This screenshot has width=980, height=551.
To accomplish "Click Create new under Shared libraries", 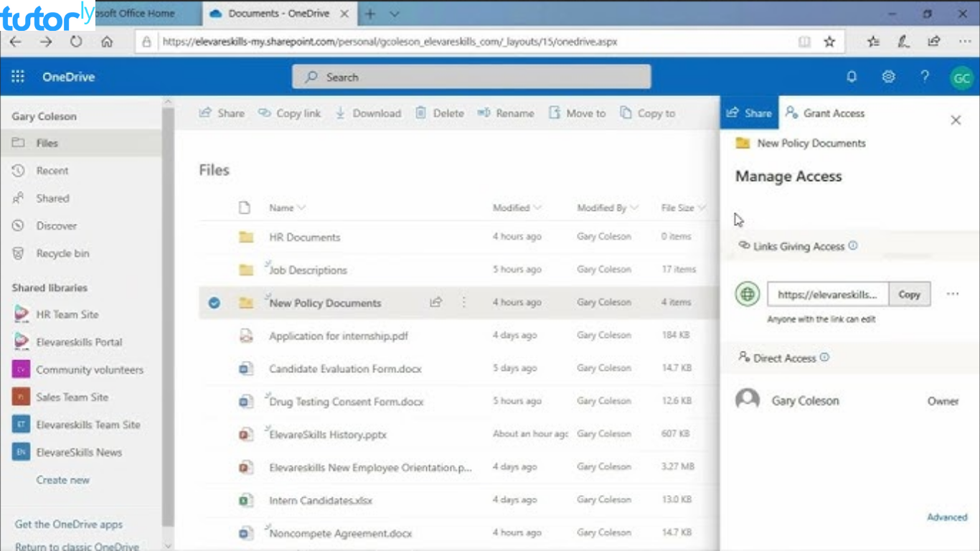I will pyautogui.click(x=63, y=480).
